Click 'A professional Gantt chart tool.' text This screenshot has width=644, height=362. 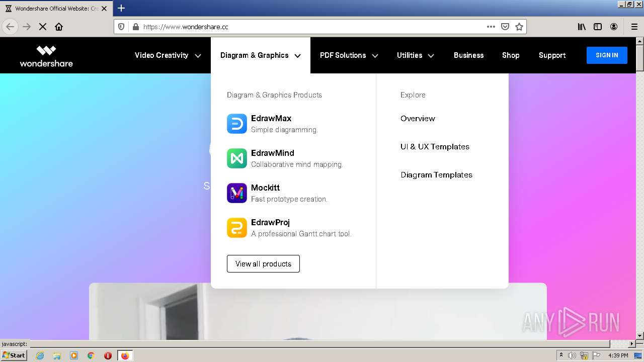tap(301, 234)
